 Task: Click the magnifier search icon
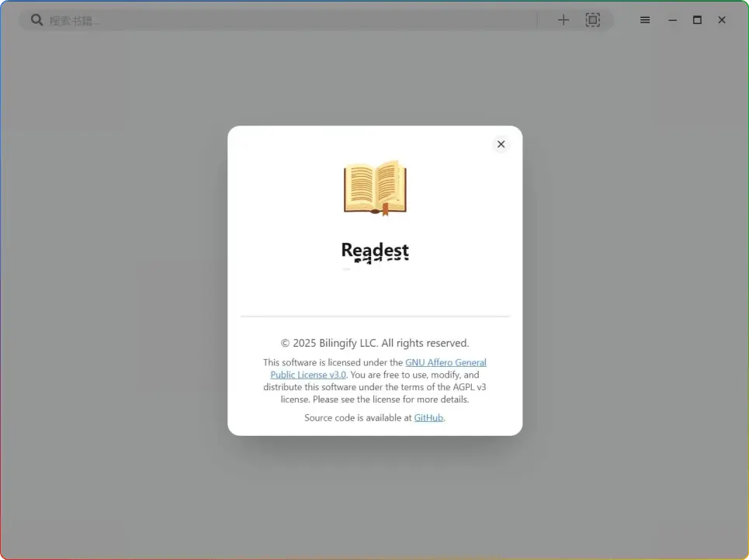(x=36, y=20)
